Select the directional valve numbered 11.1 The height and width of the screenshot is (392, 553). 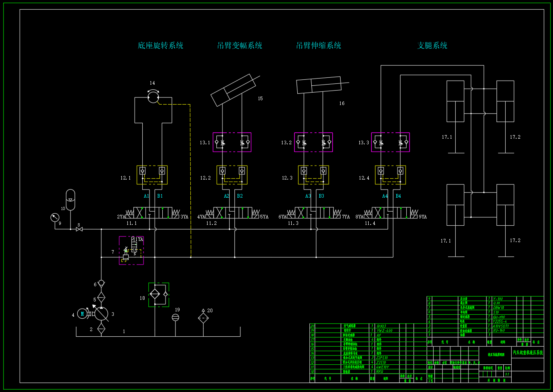point(153,213)
